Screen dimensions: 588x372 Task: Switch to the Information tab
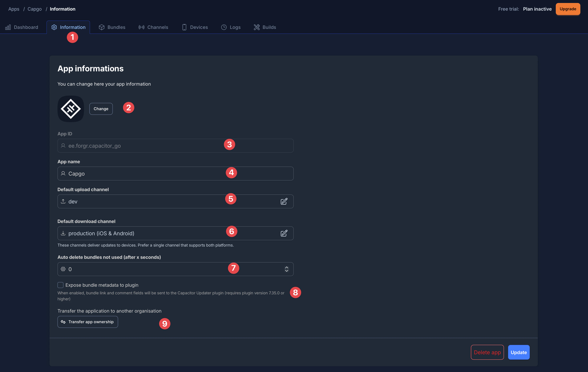tap(68, 27)
